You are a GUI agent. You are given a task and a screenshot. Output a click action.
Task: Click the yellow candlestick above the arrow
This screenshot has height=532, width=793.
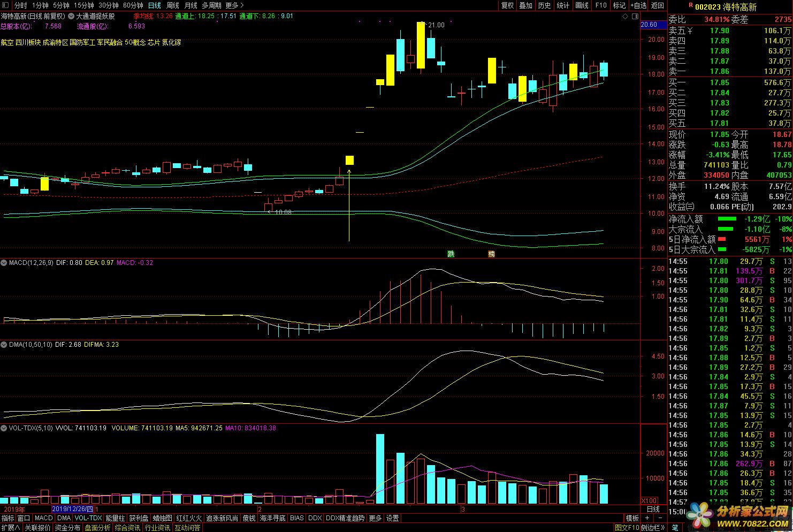[349, 160]
